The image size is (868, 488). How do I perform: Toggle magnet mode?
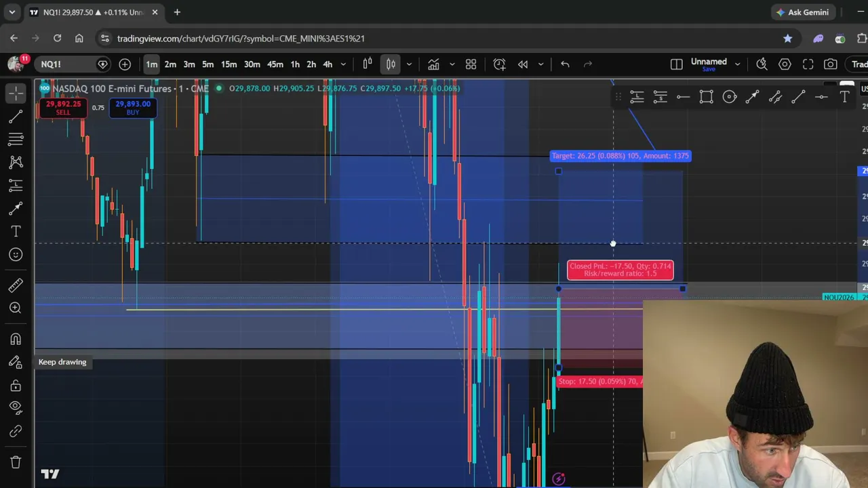[x=16, y=339]
